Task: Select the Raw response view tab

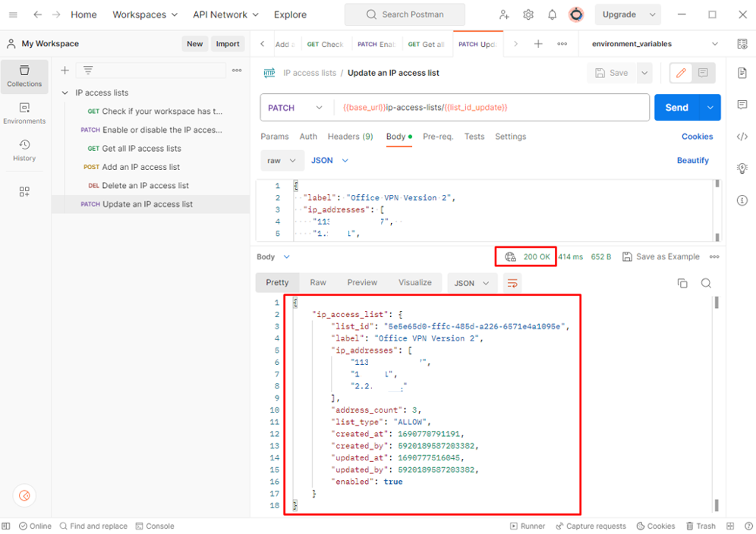Action: [x=318, y=283]
